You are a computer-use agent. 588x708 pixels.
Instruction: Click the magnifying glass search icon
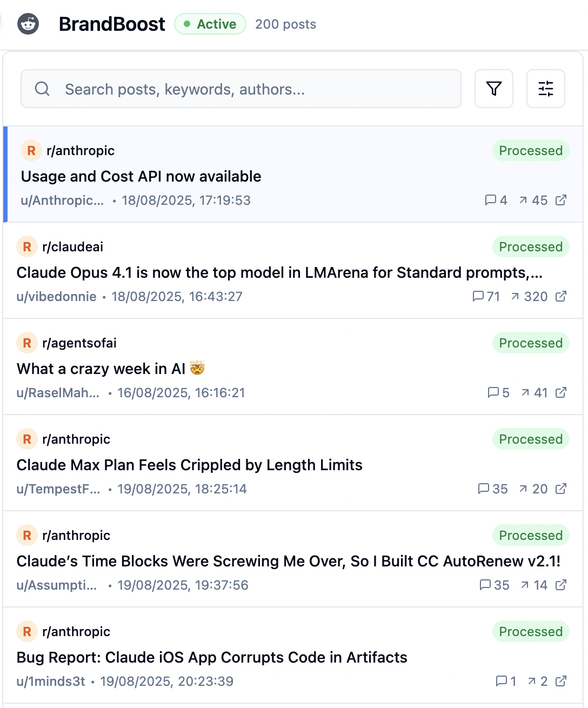point(42,89)
